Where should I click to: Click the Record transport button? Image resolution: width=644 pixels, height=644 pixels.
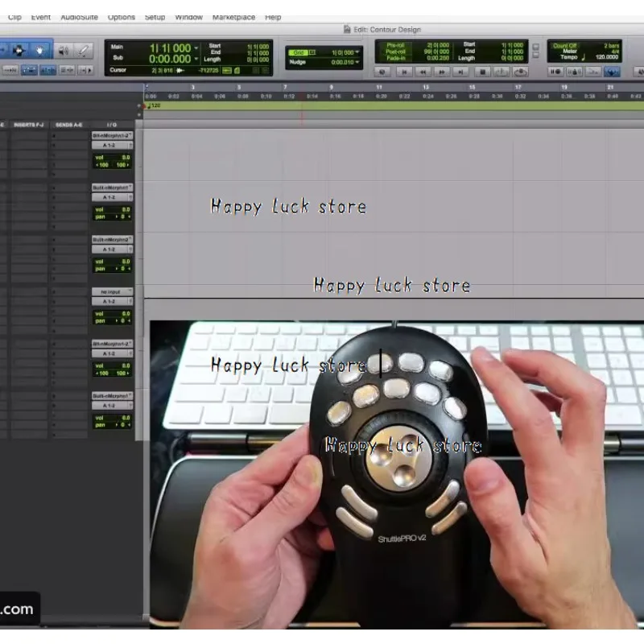[x=520, y=72]
